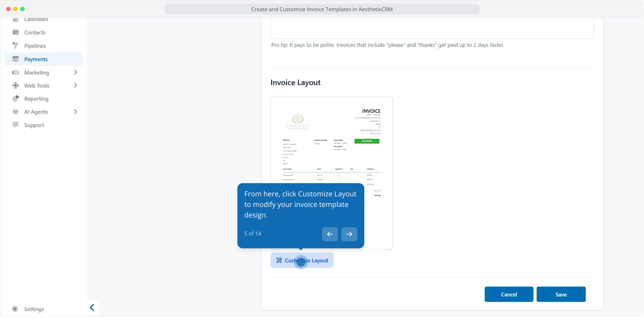Expand the Web Tools submenu chevron

(76, 85)
